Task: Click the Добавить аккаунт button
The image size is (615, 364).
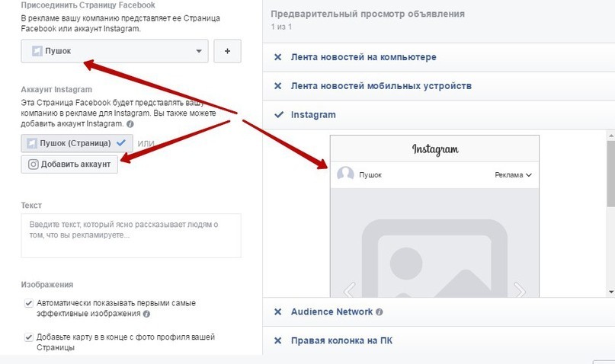Action: click(x=69, y=164)
